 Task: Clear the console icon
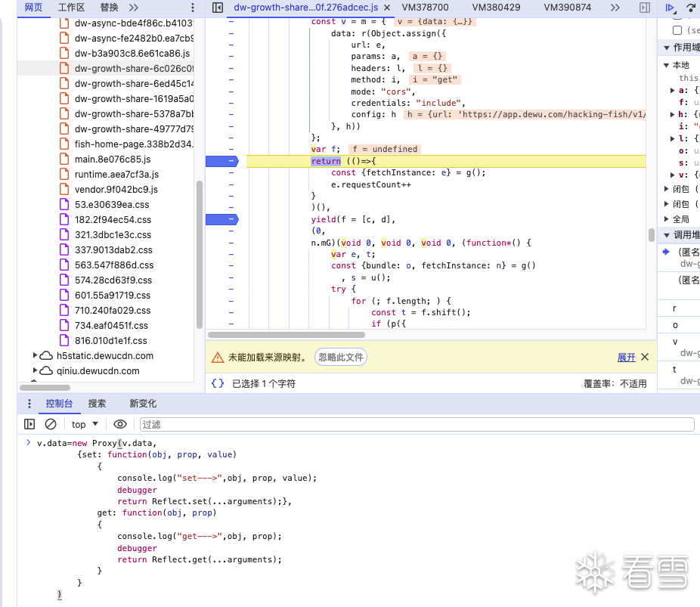pos(51,424)
